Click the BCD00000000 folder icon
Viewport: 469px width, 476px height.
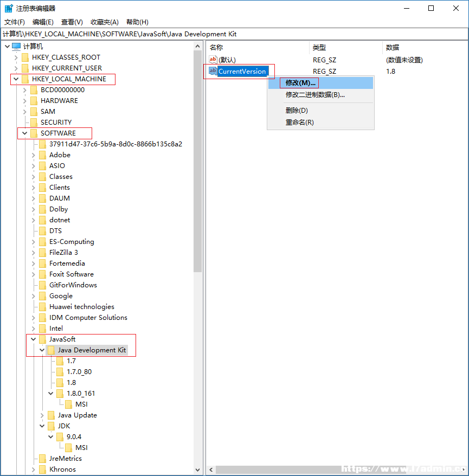tap(34, 90)
